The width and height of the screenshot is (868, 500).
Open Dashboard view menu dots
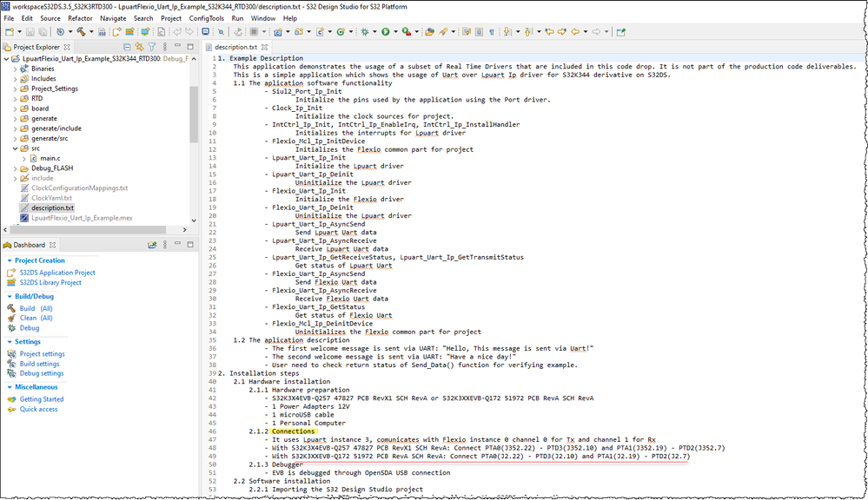(164, 245)
